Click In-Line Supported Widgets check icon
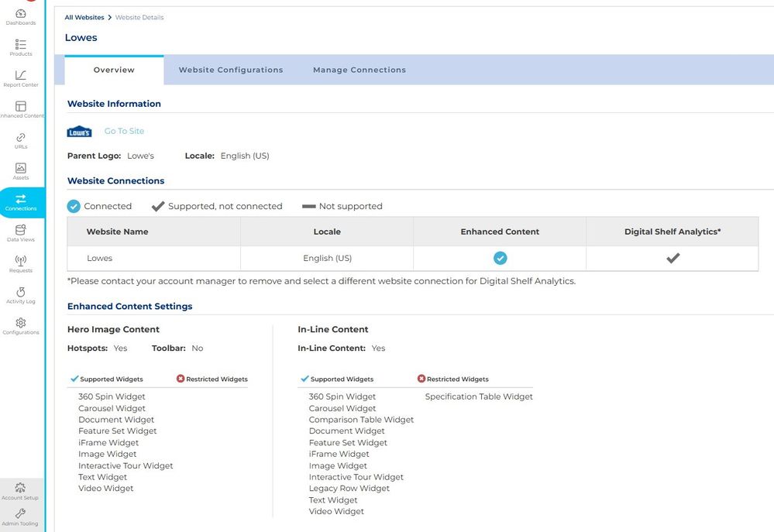Viewport: 774px width, 532px height. (305, 379)
